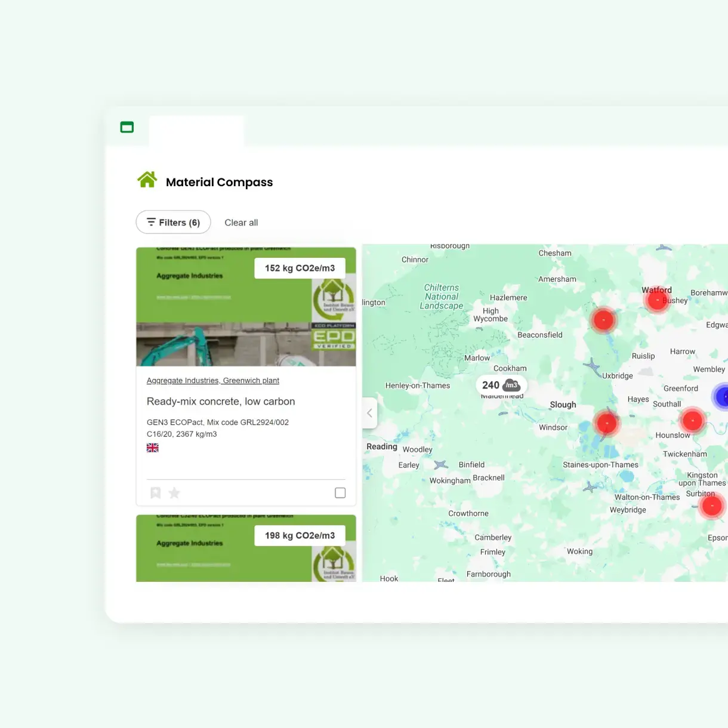Collapse the results panel with chevron arrow
Screen dimensions: 728x728
[x=369, y=413]
